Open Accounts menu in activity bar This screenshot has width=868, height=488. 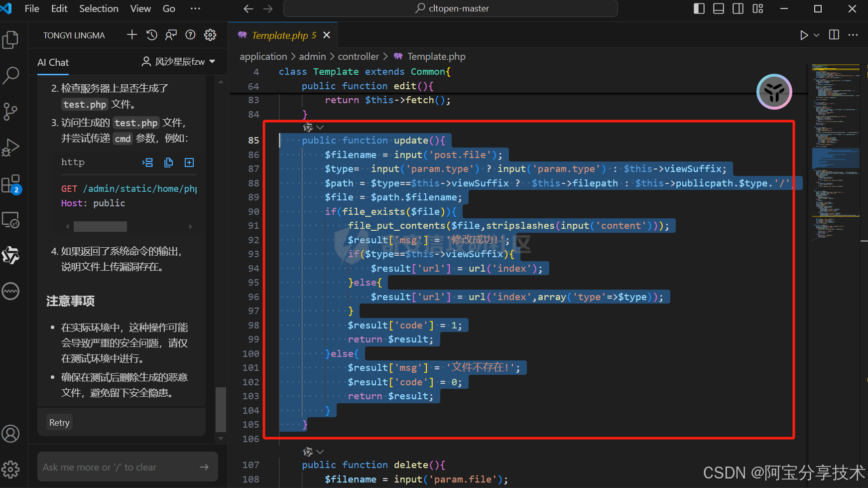pyautogui.click(x=10, y=434)
